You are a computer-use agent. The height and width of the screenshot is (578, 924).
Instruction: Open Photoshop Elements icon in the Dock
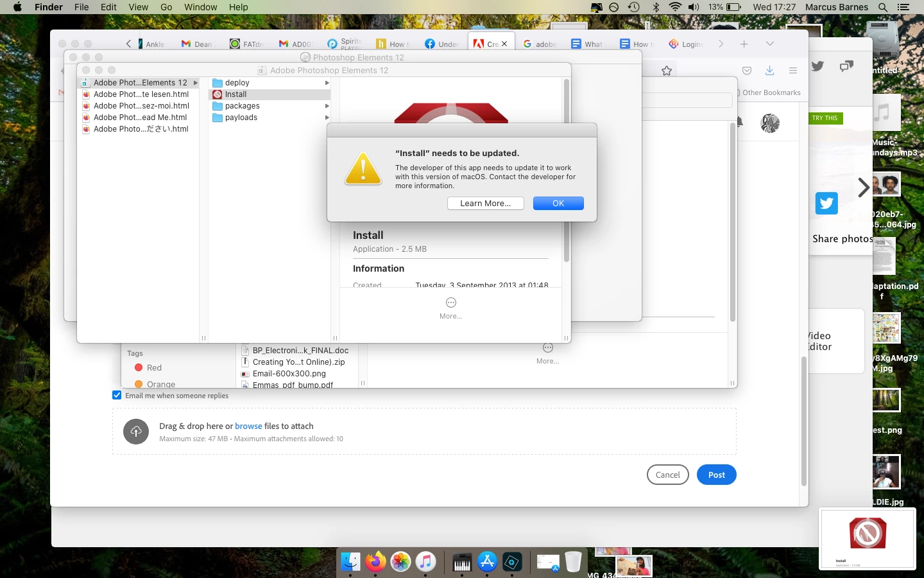tap(512, 562)
